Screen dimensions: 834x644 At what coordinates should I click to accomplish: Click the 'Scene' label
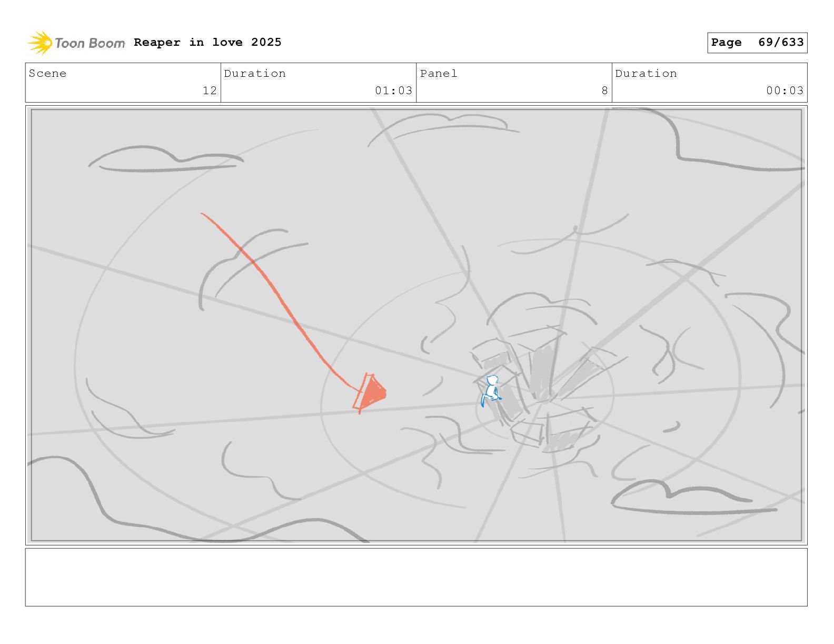[48, 73]
